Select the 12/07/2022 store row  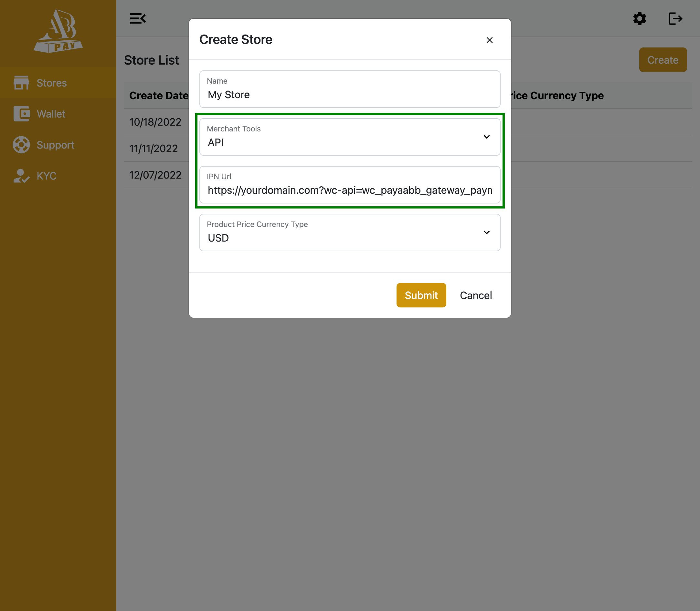(x=408, y=175)
